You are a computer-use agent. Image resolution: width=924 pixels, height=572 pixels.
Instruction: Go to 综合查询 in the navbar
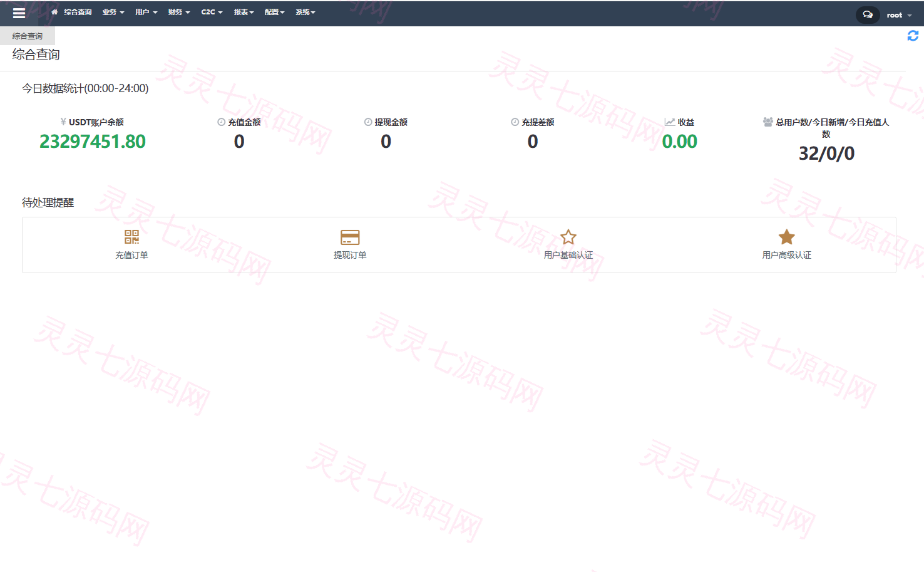pos(78,12)
